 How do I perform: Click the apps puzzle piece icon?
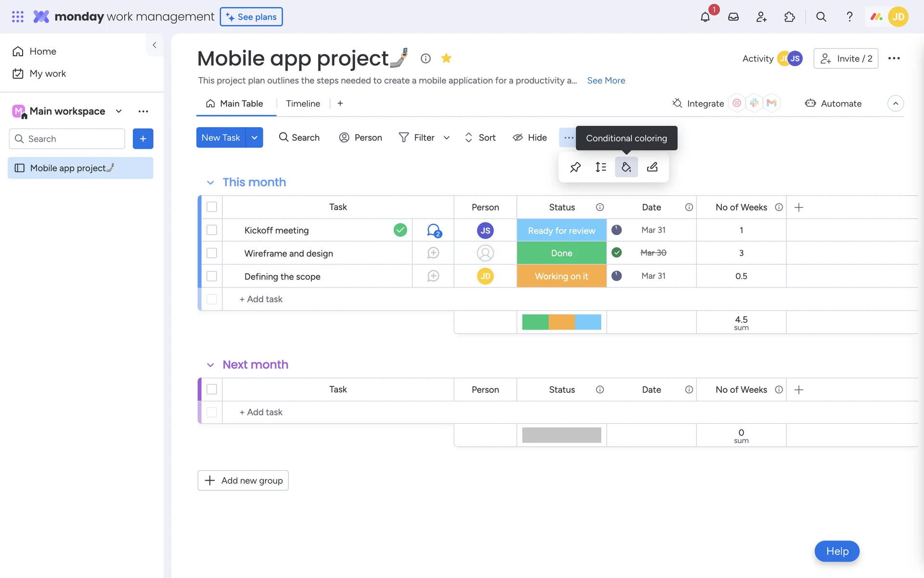[789, 17]
